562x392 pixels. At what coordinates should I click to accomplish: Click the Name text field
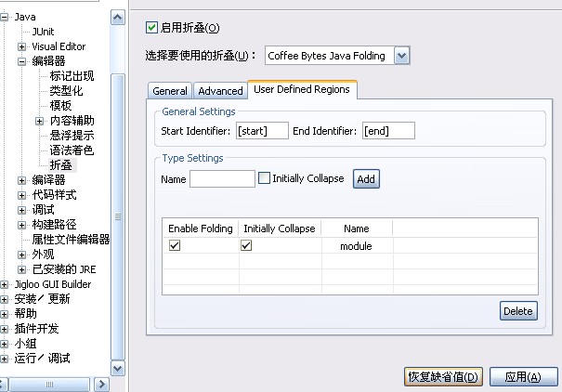(222, 178)
